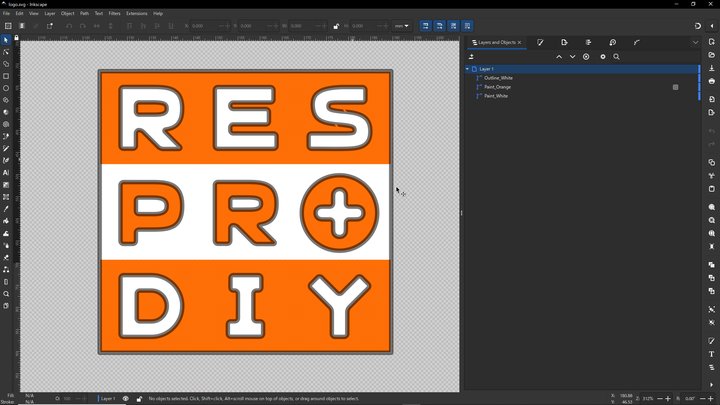
Task: Move selected layer down with arrow
Action: click(573, 56)
